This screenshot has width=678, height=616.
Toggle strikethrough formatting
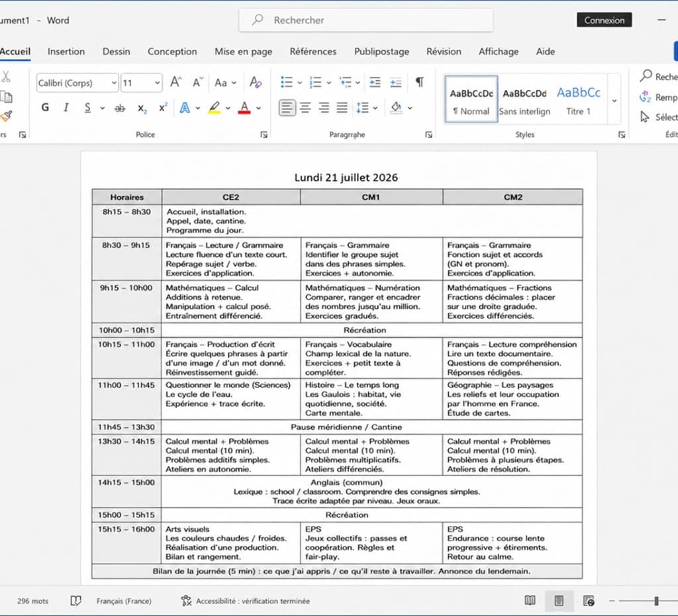[120, 108]
